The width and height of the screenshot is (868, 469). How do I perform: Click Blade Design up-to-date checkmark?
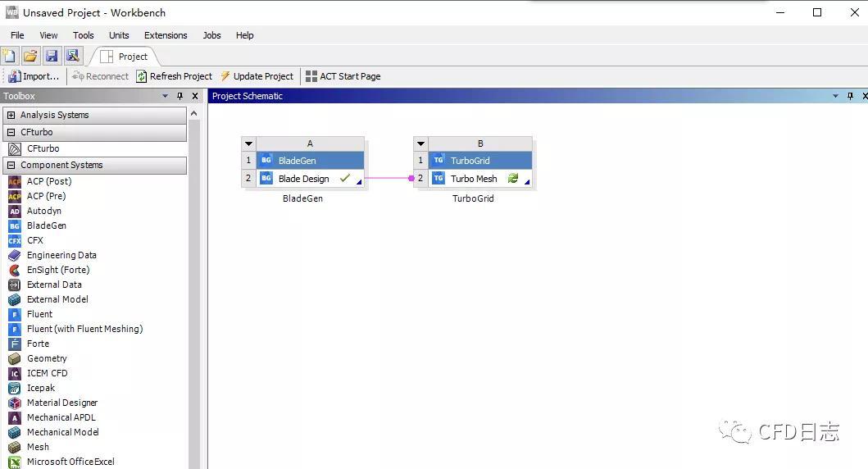coord(345,178)
